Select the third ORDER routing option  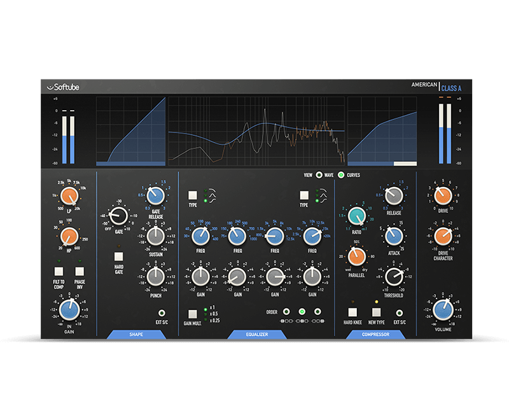(317, 312)
